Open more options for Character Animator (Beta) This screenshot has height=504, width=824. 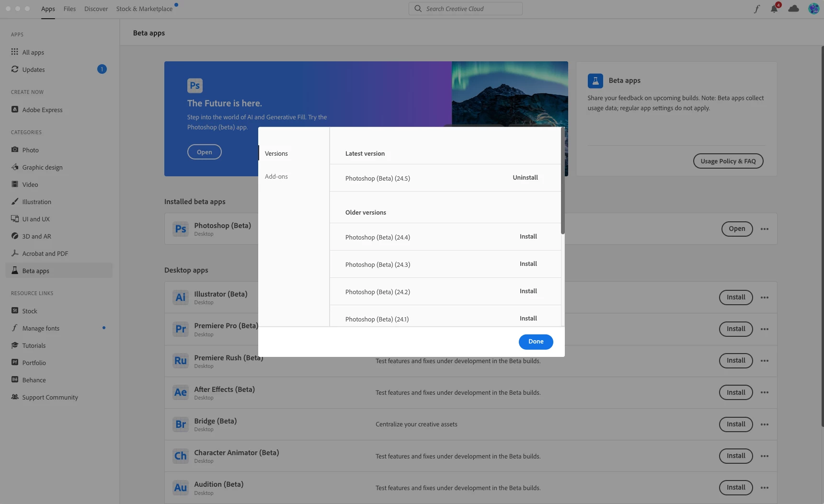(765, 456)
